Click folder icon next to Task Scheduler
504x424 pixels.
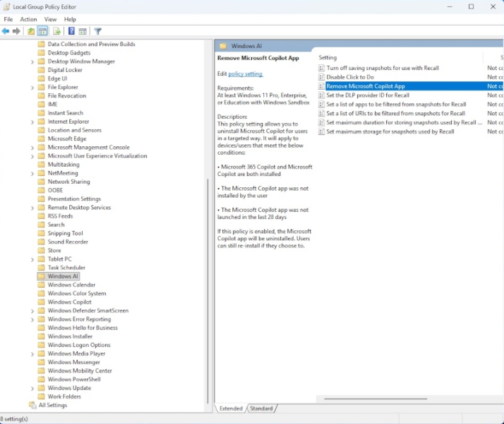point(41,268)
